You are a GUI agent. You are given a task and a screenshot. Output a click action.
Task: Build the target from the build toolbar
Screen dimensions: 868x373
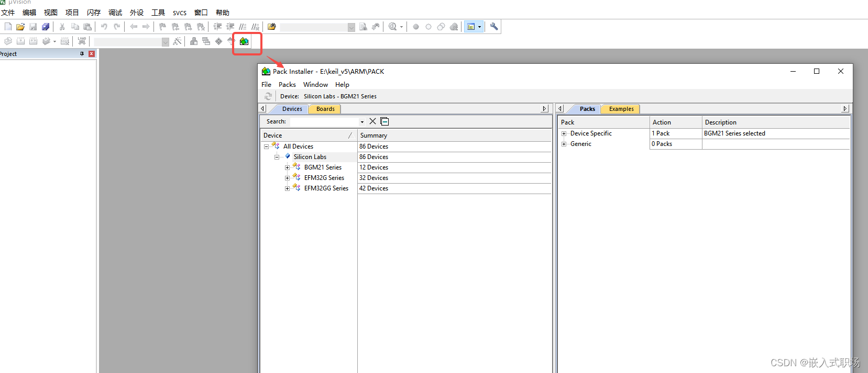point(20,41)
